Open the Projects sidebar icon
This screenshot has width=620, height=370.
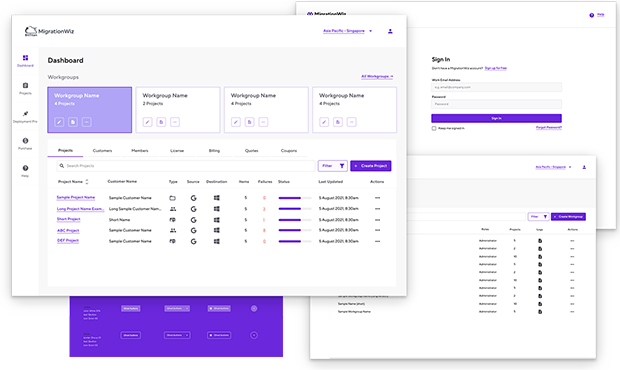(25, 85)
